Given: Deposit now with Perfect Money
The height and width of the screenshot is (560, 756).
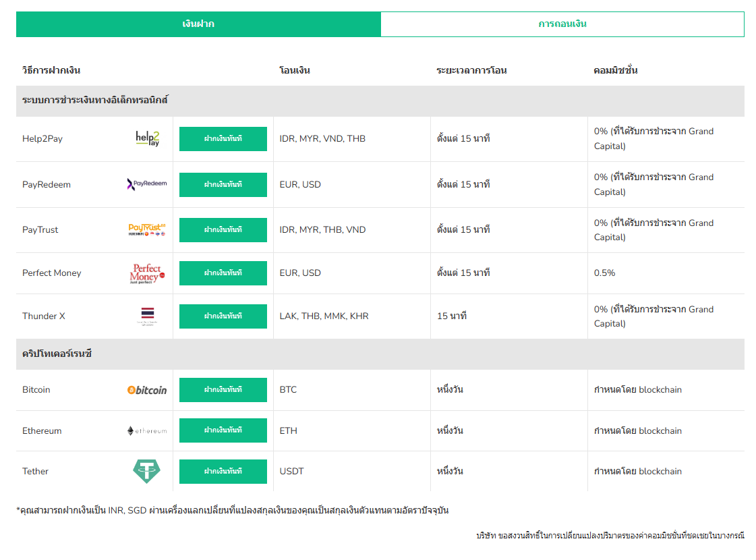Looking at the screenshot, I should pyautogui.click(x=223, y=273).
